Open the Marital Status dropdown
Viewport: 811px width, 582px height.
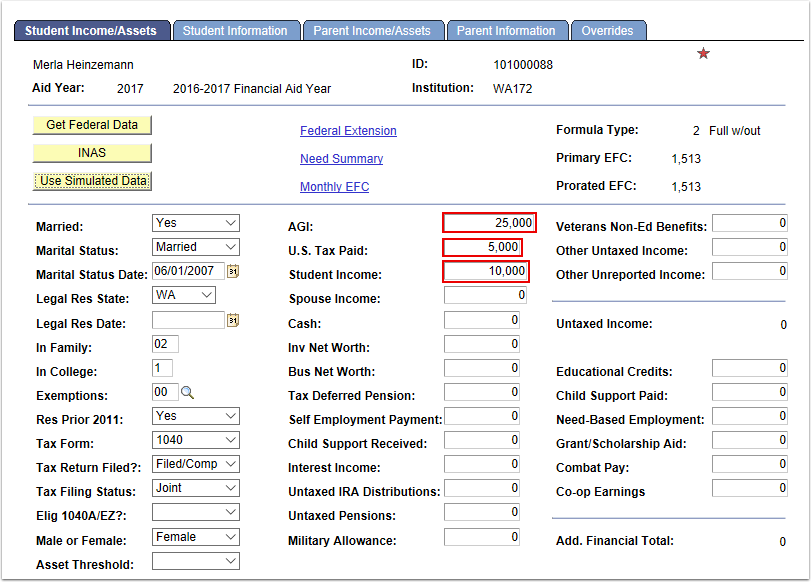coord(196,247)
